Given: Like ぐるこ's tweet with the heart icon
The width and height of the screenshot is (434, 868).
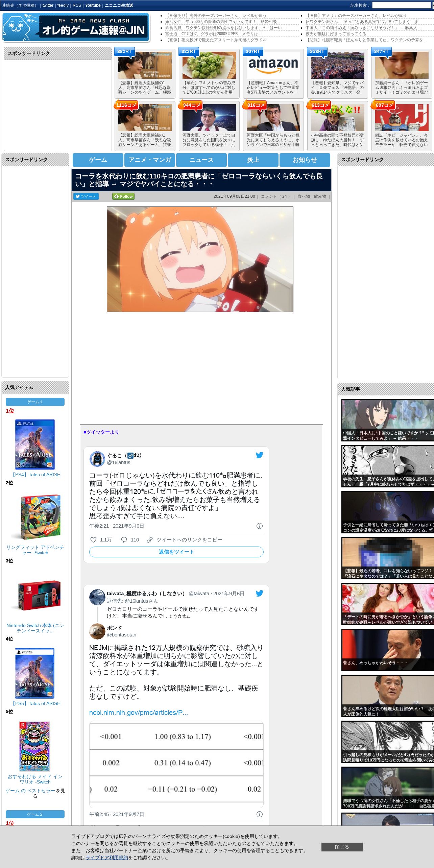Looking at the screenshot, I should [93, 540].
